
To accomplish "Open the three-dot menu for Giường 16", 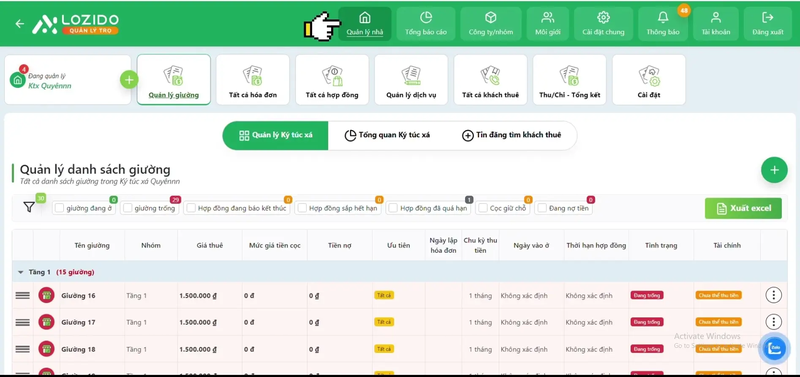I will point(773,295).
